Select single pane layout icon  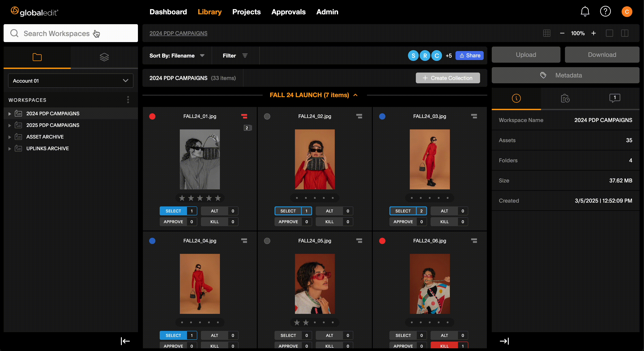tap(609, 33)
